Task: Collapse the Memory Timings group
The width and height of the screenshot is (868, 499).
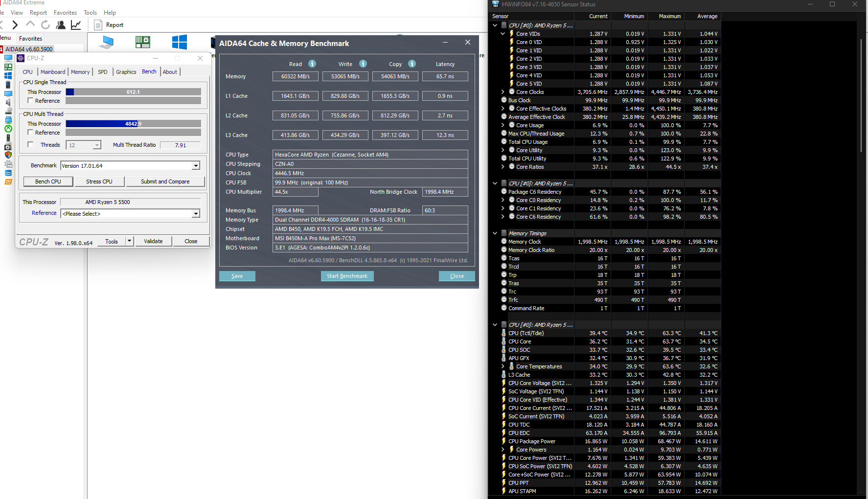Action: click(495, 233)
